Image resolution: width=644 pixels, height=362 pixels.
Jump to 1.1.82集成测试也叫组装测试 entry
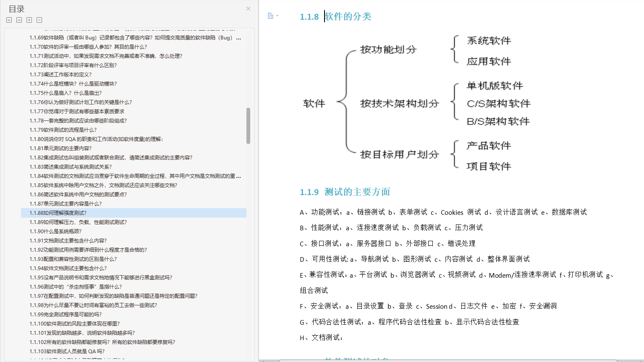(111, 158)
